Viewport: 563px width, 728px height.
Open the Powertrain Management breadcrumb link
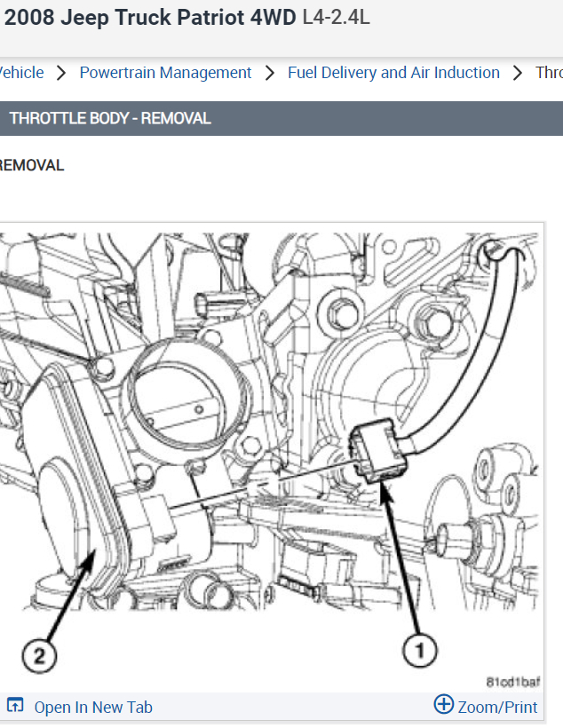coord(165,73)
